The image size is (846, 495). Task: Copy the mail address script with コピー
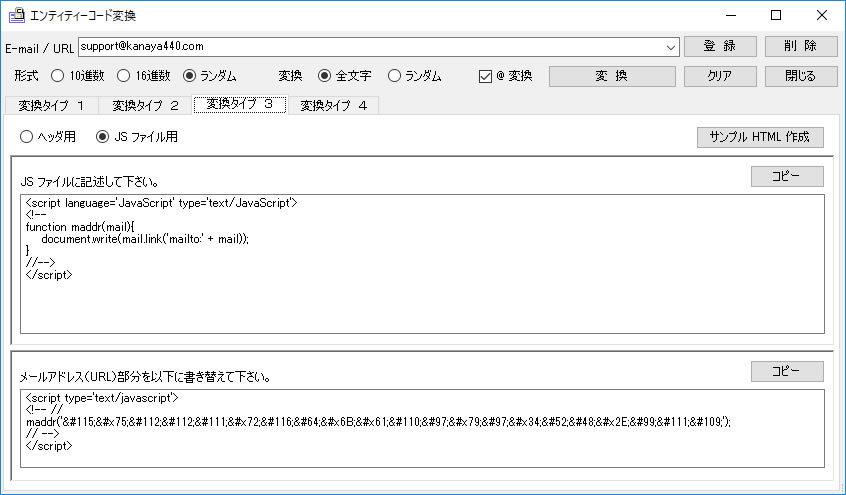pos(787,371)
